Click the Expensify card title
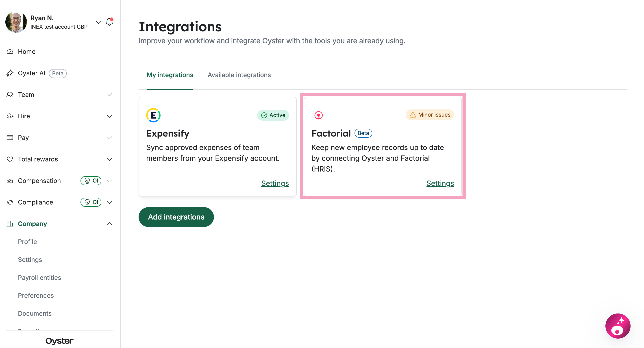644x348 pixels. (168, 133)
